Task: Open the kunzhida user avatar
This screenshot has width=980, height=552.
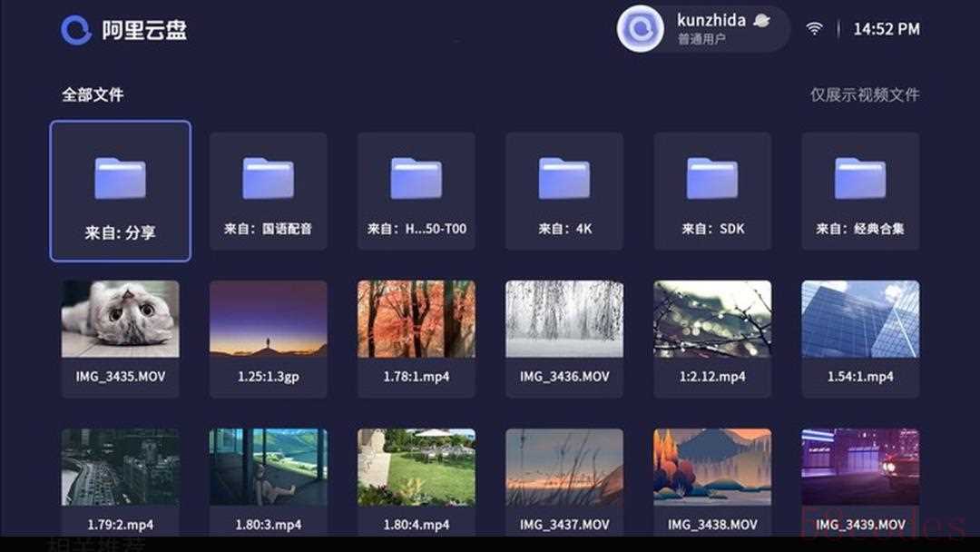Action: click(640, 29)
